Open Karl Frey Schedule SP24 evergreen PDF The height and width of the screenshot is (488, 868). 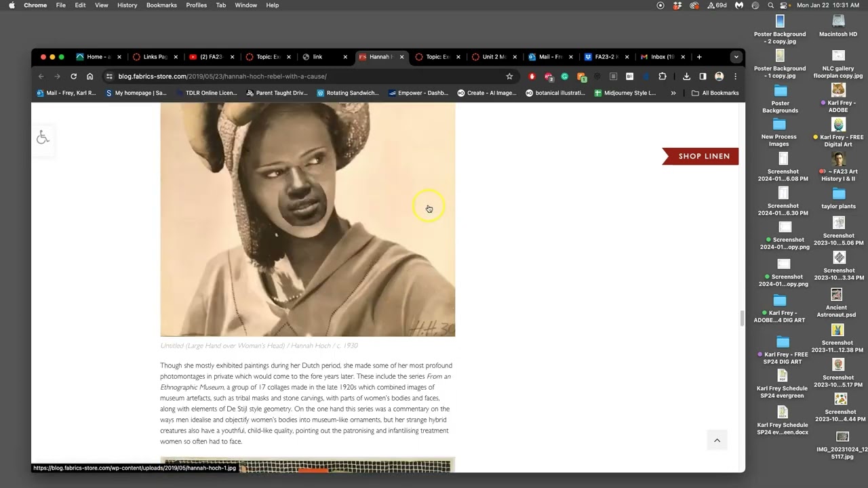[x=782, y=384]
